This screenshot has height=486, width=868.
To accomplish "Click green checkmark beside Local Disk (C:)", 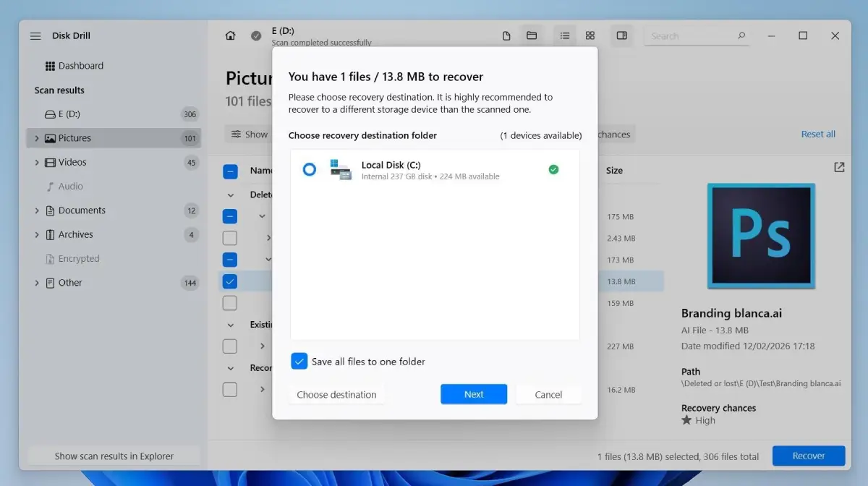I will 553,169.
